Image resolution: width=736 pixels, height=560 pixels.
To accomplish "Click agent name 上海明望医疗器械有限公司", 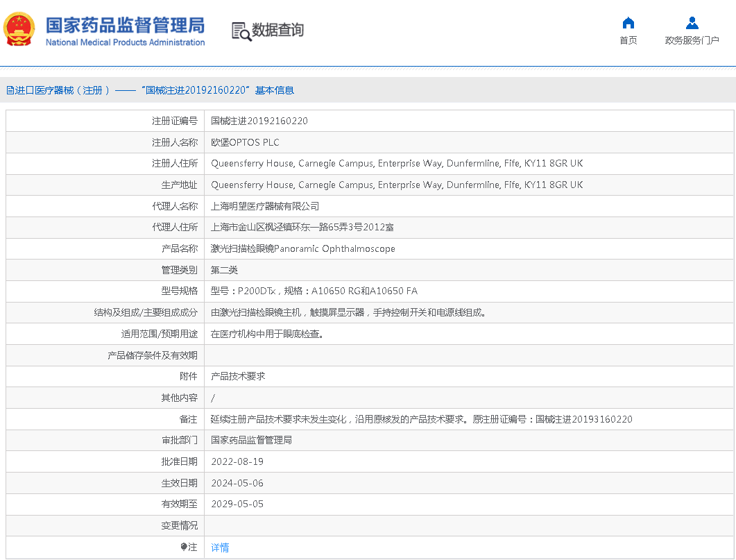I will point(265,206).
